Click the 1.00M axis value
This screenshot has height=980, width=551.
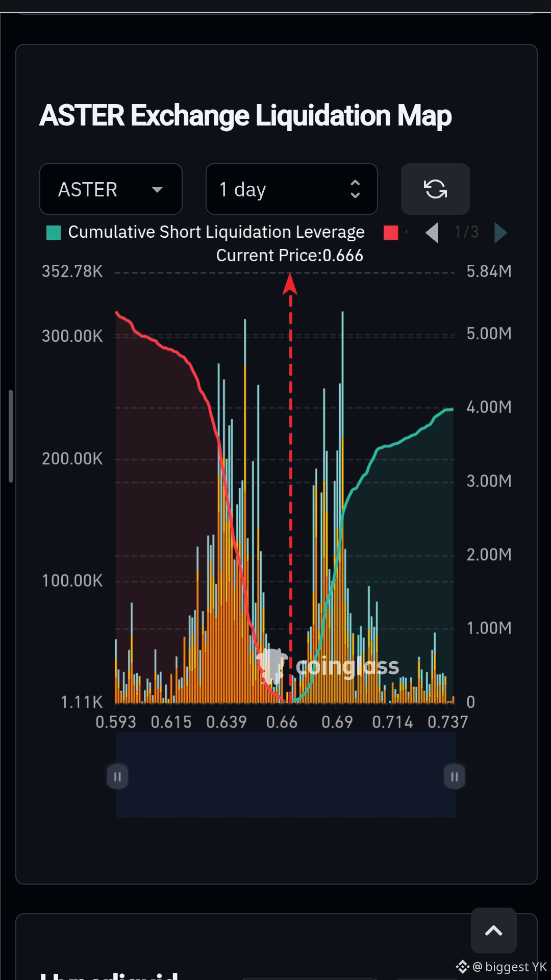tap(489, 628)
